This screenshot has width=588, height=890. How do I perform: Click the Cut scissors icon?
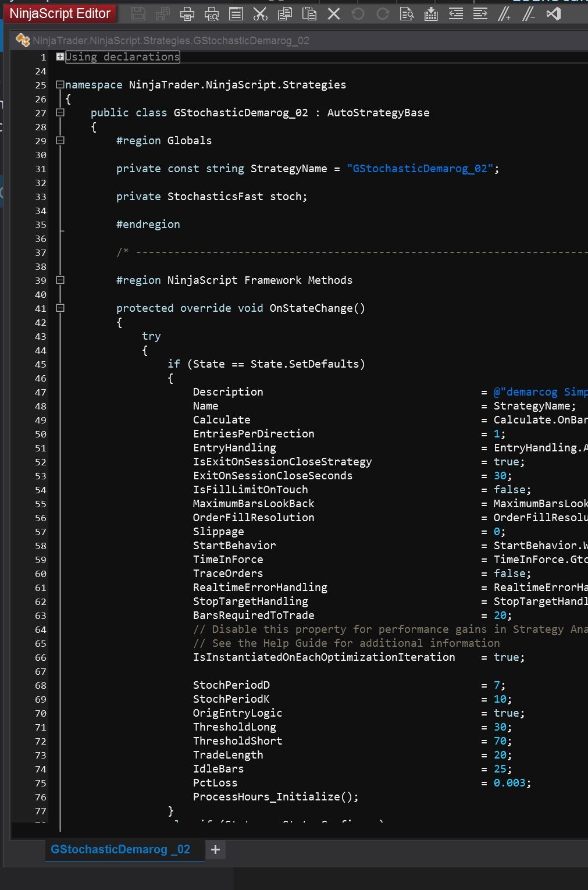[x=261, y=14]
